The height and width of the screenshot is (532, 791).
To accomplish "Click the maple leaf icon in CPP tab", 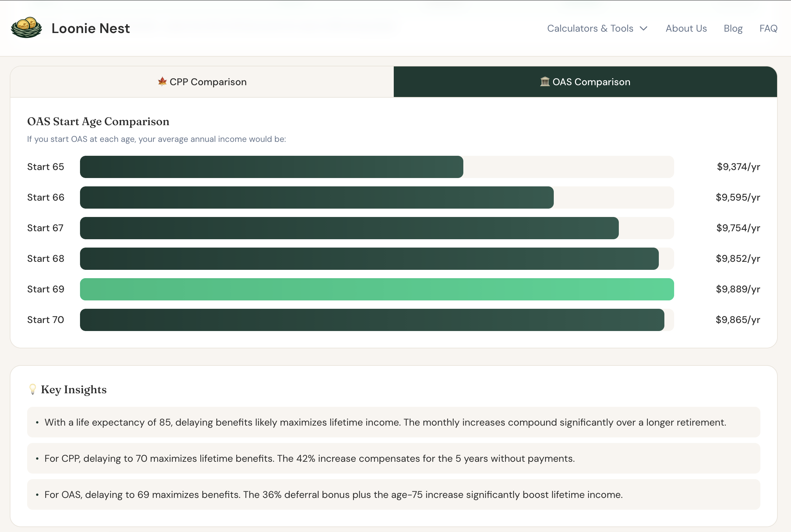I will coord(162,82).
